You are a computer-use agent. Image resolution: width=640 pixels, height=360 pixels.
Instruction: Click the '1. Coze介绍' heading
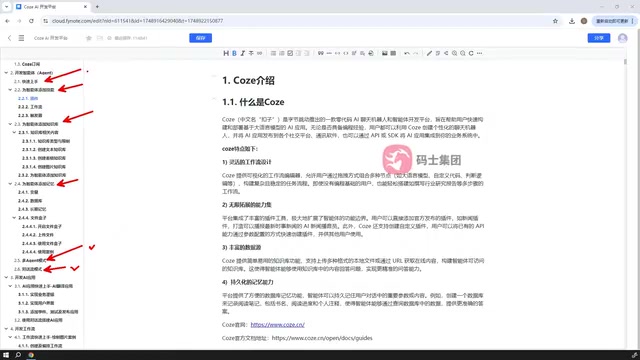pos(248,80)
